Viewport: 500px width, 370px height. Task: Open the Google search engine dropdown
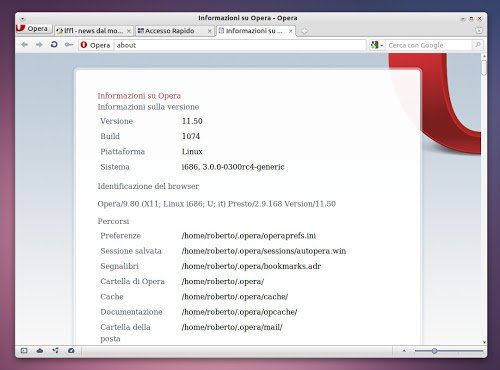(x=377, y=45)
